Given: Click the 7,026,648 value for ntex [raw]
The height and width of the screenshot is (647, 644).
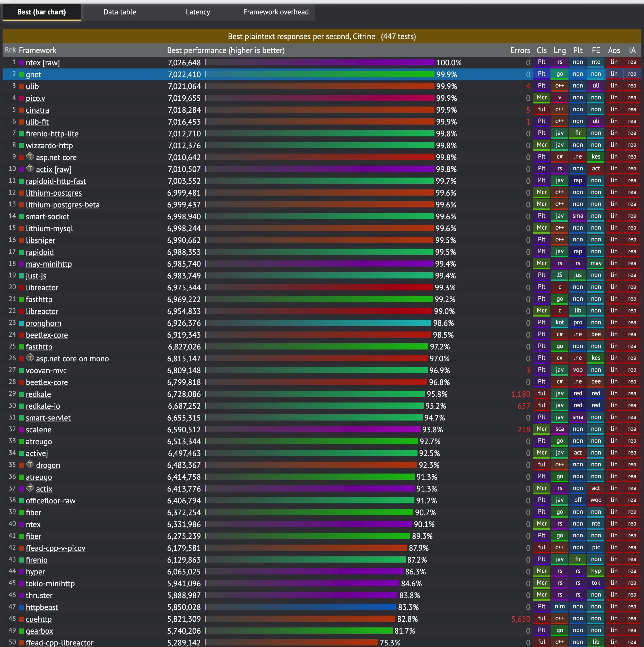Looking at the screenshot, I should (x=184, y=63).
